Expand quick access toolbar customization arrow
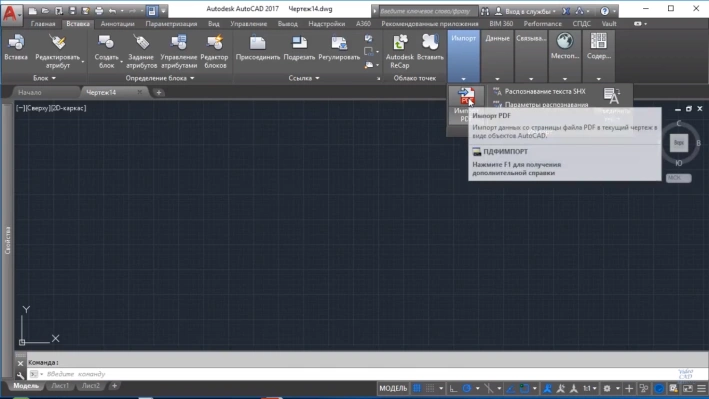Screen dimensions: 709x399 [163, 11]
